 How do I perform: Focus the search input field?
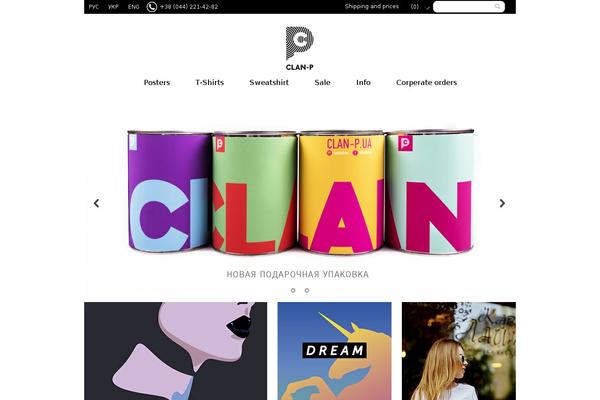tap(469, 7)
